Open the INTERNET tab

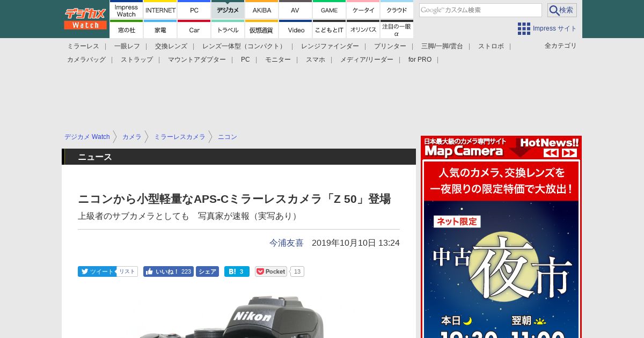coord(160,10)
